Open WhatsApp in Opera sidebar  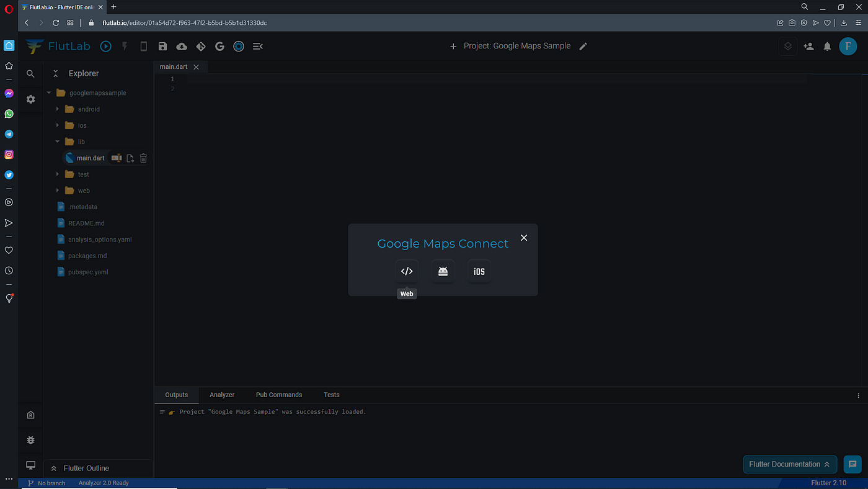coord(9,114)
